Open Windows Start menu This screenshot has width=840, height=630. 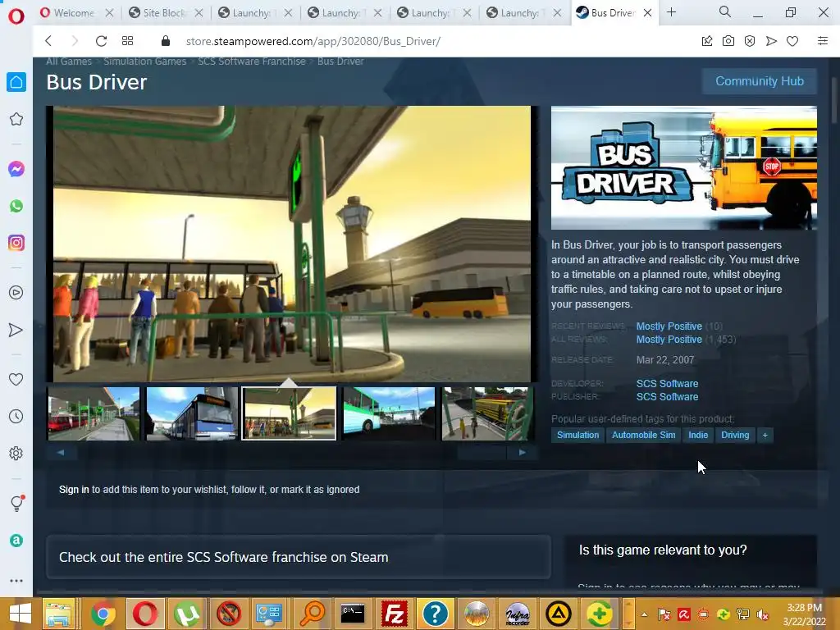pos(21,614)
